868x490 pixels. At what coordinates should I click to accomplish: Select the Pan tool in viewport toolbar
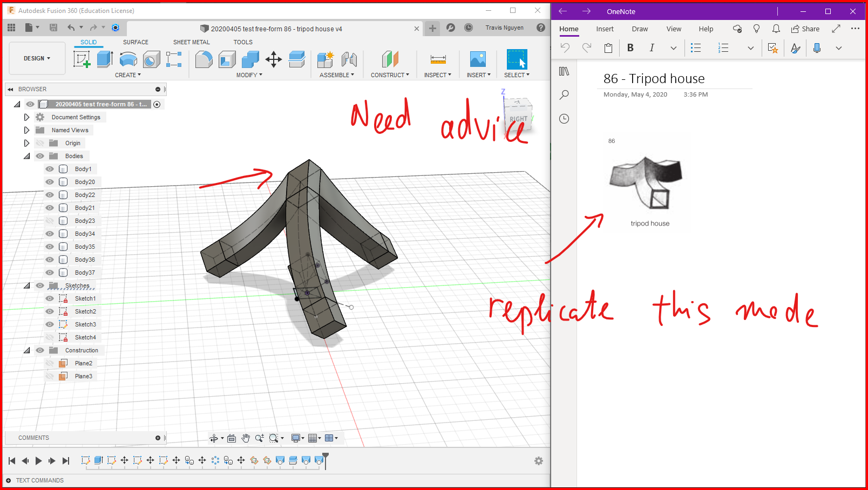pyautogui.click(x=246, y=438)
